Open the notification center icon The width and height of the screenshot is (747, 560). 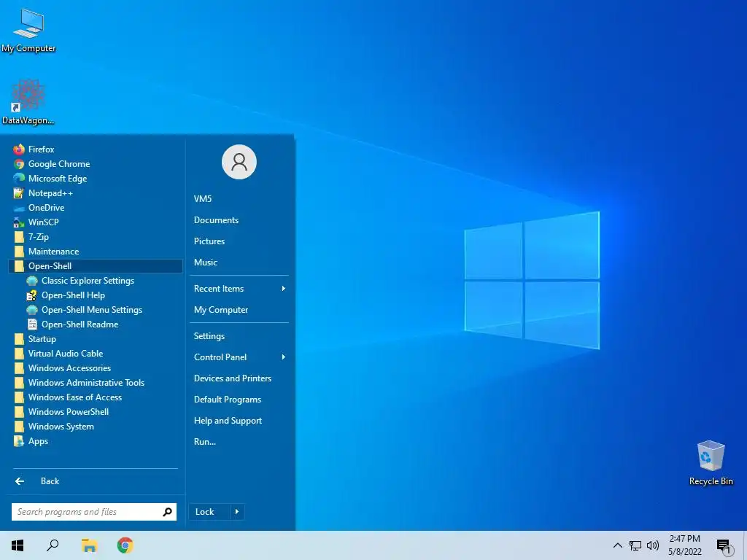(724, 546)
